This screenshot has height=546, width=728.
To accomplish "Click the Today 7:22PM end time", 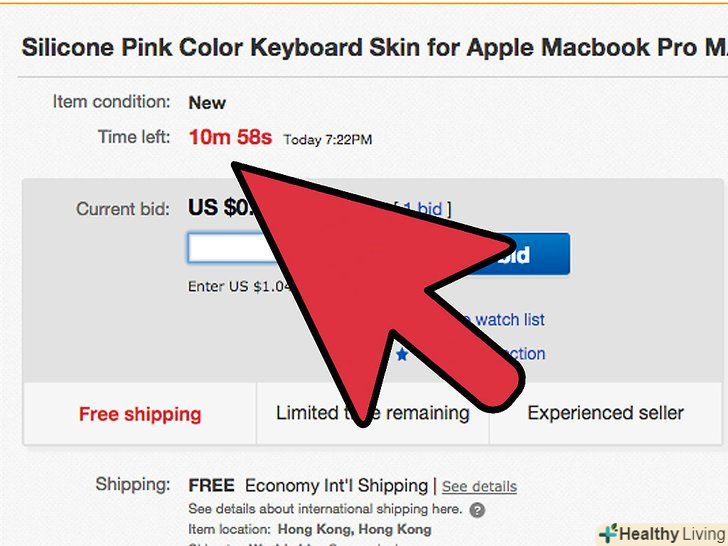I will click(x=328, y=140).
